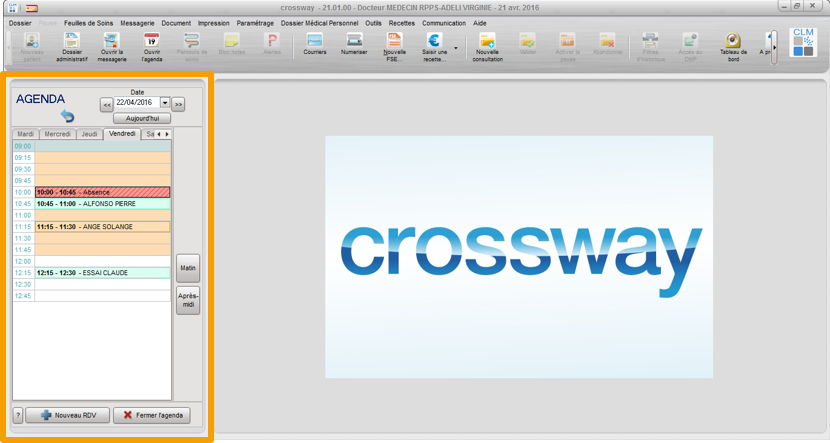Viewport: 830px width, 443px height.
Task: Click the Aujourd'hui button
Action: pyautogui.click(x=142, y=119)
